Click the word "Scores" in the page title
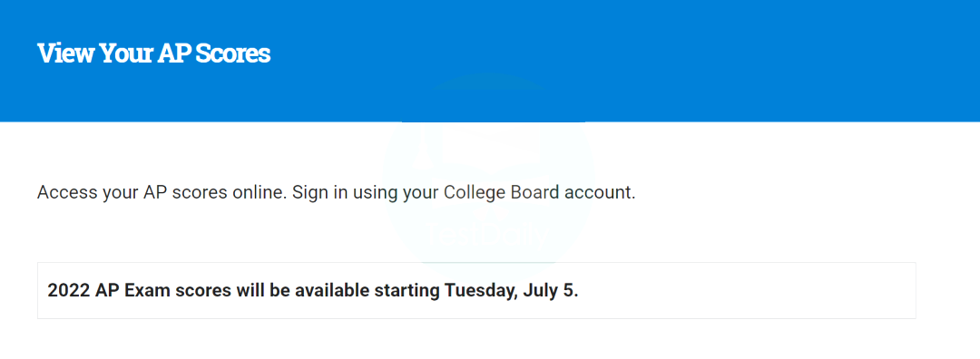 [x=232, y=53]
